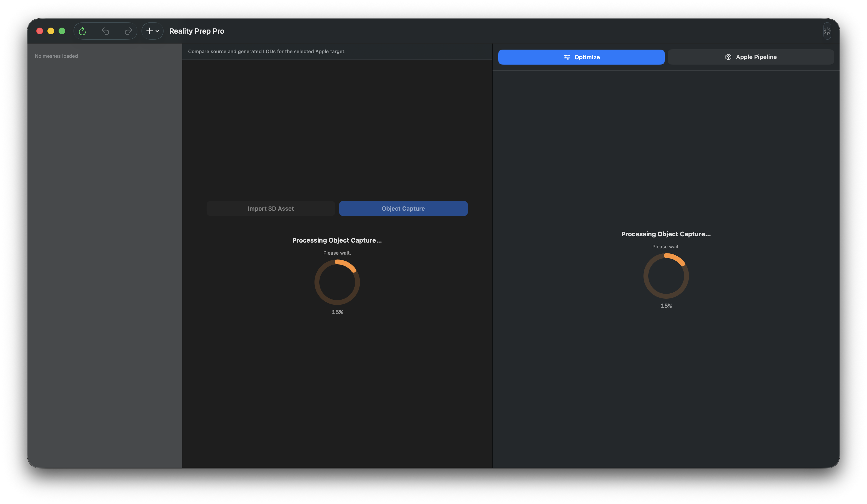Click the Reality Prep Pro window title
Image resolution: width=867 pixels, height=504 pixels.
[197, 31]
